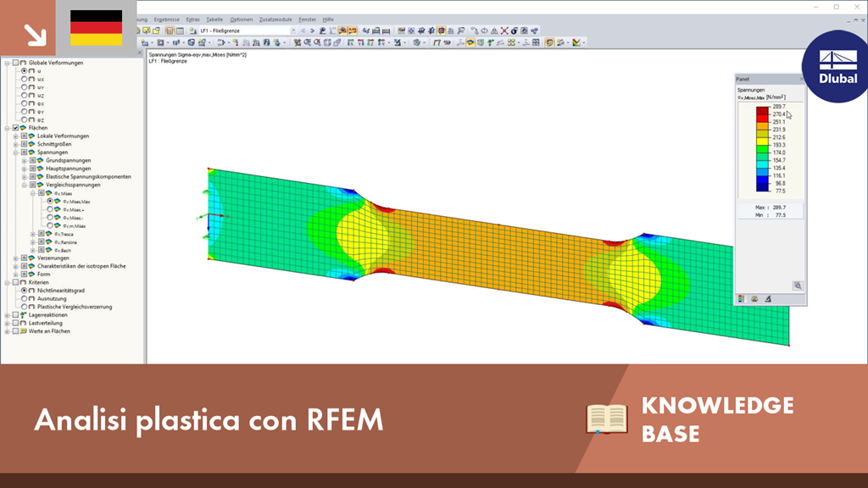The width and height of the screenshot is (868, 488).
Task: Uncheck the Flächen checkbox
Action: click(x=15, y=128)
